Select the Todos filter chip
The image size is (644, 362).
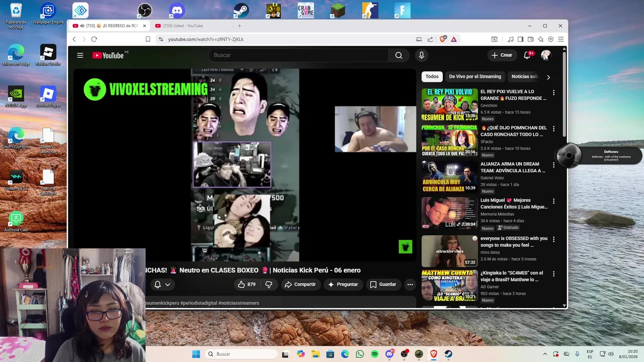(x=432, y=76)
